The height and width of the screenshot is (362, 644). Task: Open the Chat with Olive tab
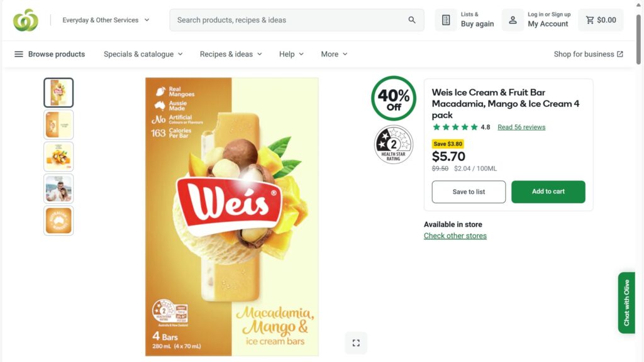click(x=626, y=302)
